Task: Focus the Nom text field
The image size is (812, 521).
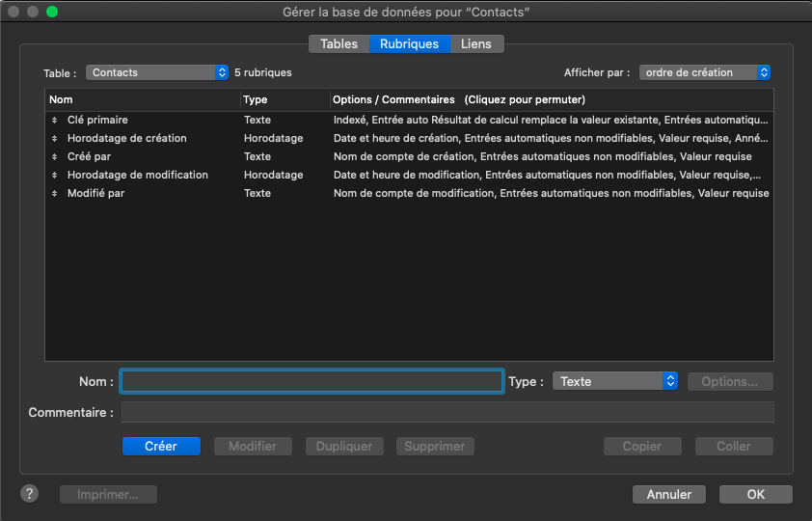Action: (311, 381)
